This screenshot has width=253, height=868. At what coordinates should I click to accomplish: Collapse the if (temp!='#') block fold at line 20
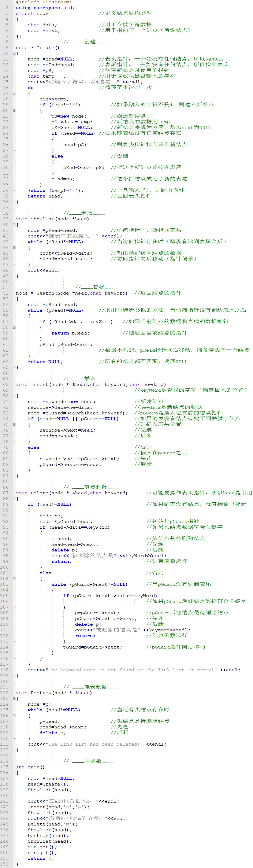(x=14, y=111)
